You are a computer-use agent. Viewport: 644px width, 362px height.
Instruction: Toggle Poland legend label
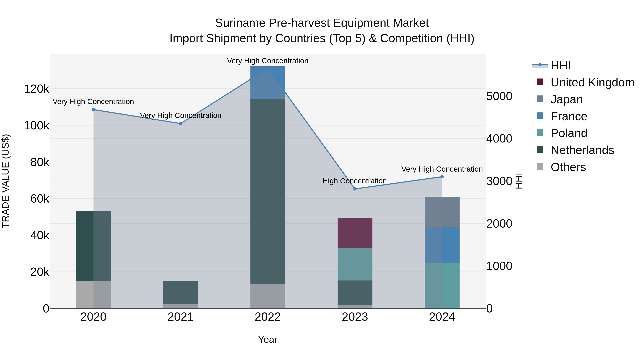pos(569,133)
